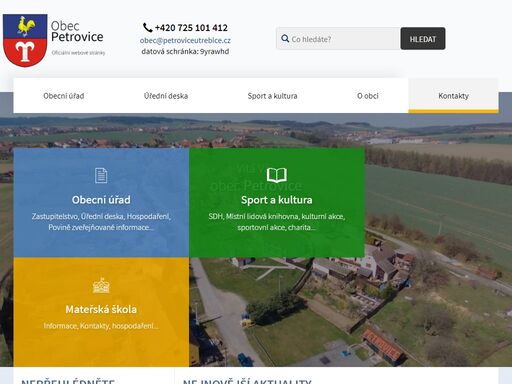The image size is (512, 384).
Task: Open the Úřední deska menu item
Action: coord(166,96)
